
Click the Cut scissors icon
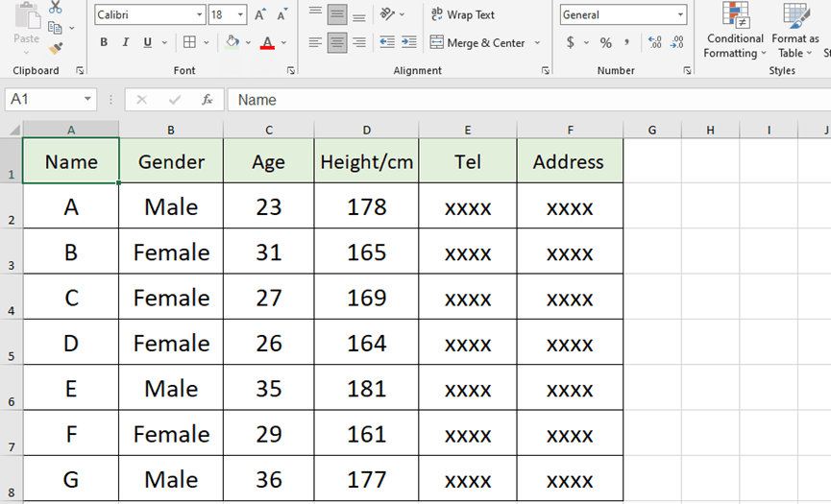[x=56, y=8]
